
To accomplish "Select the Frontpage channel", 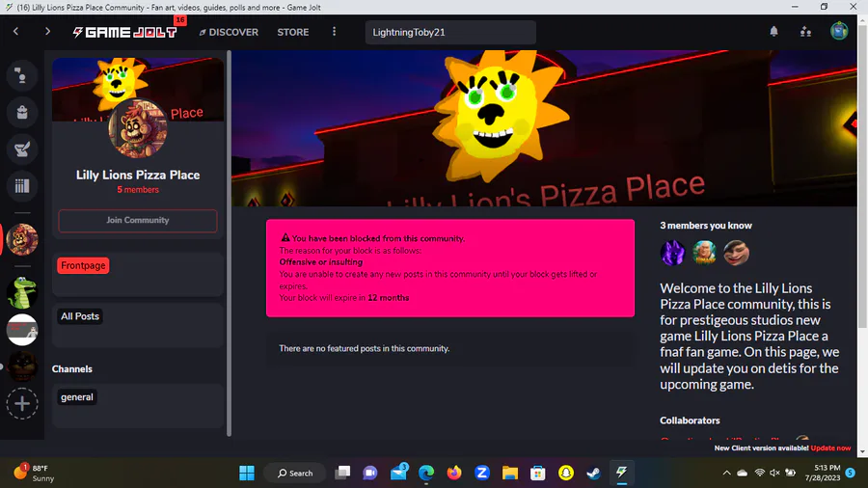I will tap(83, 265).
